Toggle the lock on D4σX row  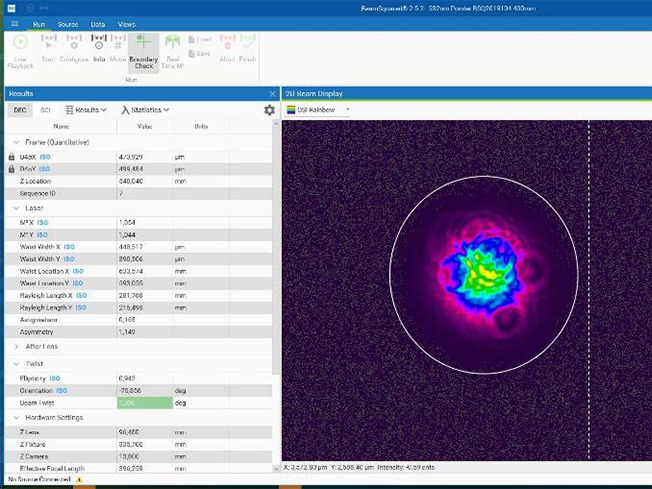pyautogui.click(x=12, y=157)
